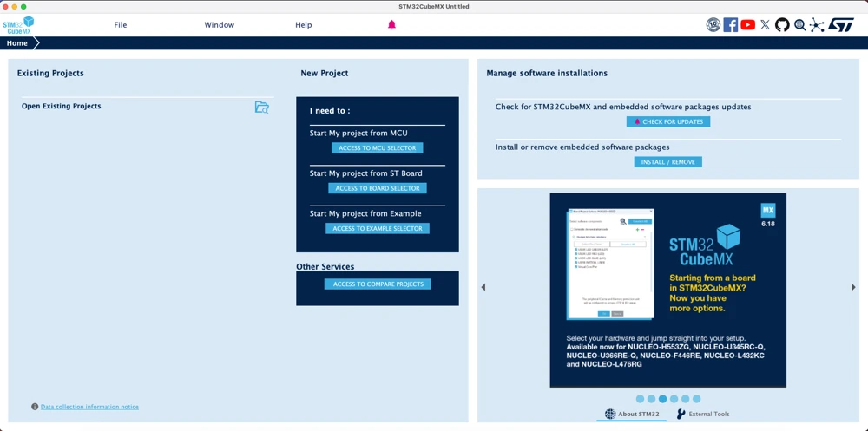
Task: Click the MX 6.18 badge on banner
Action: coord(768,215)
